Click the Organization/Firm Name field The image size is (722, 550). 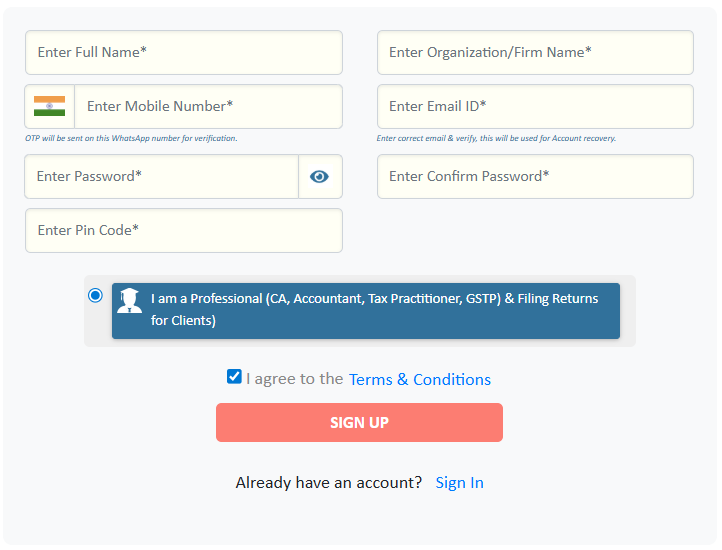535,52
